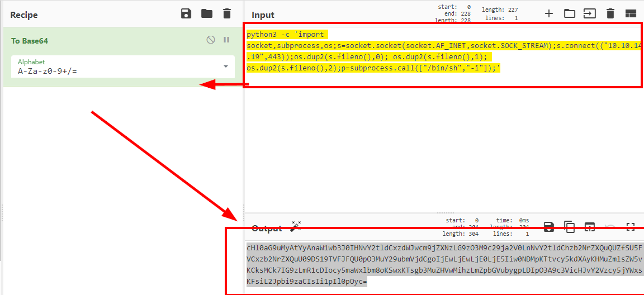Click the Recipe panel heading
This screenshot has height=295, width=644.
tap(24, 15)
